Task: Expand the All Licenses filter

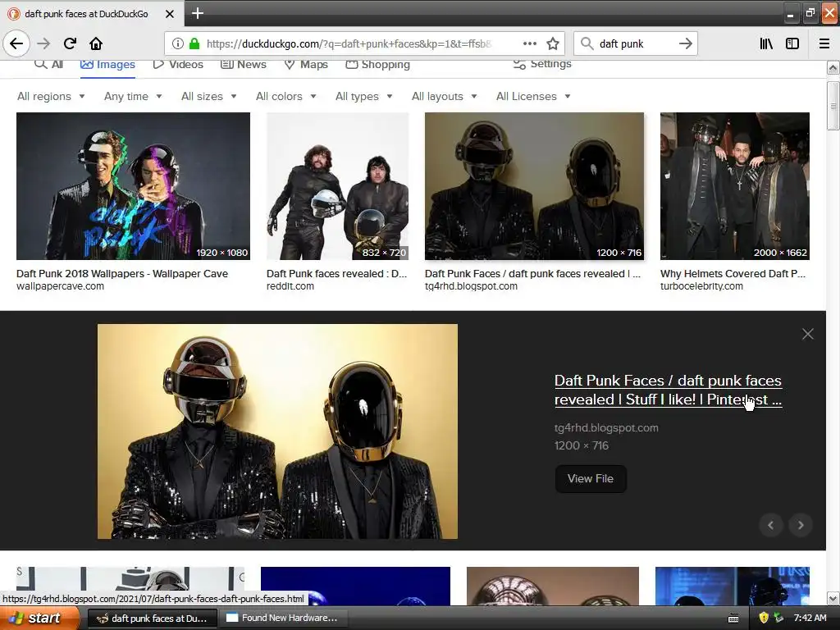Action: pyautogui.click(x=533, y=97)
